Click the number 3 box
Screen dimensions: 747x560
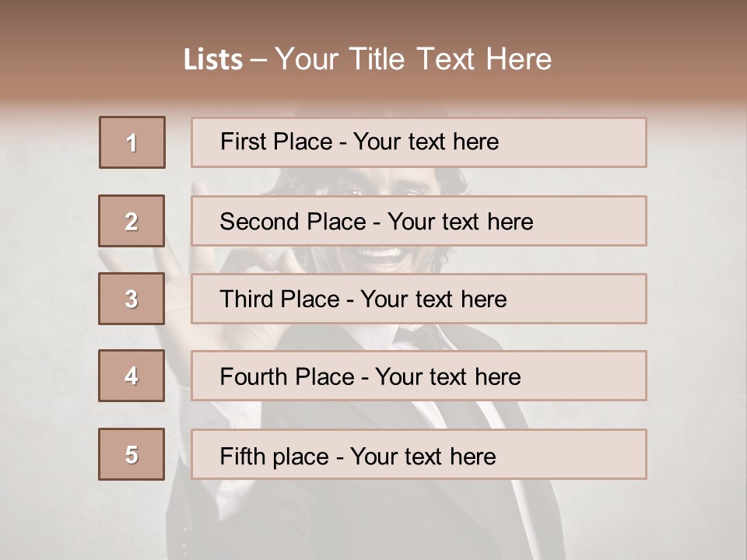[x=132, y=299]
